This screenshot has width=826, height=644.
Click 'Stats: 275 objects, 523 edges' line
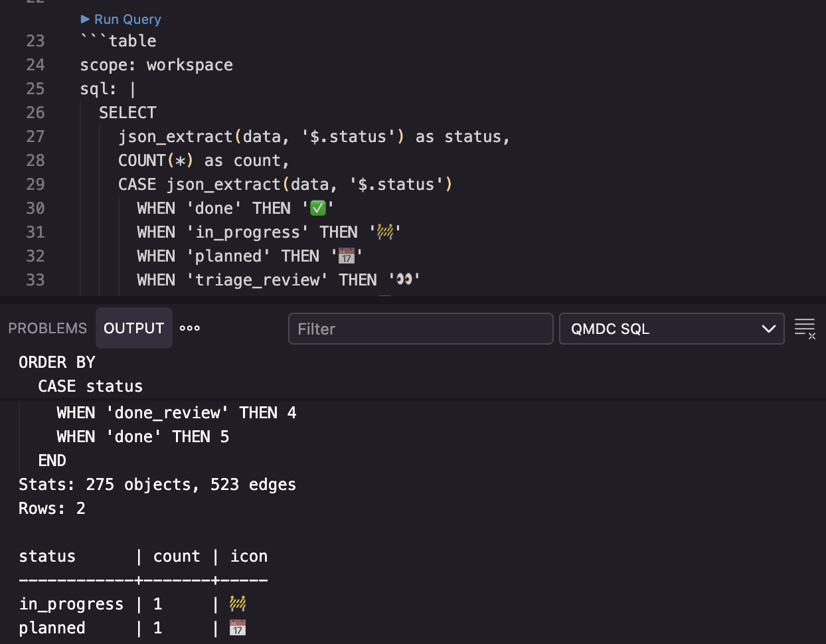coord(157,485)
